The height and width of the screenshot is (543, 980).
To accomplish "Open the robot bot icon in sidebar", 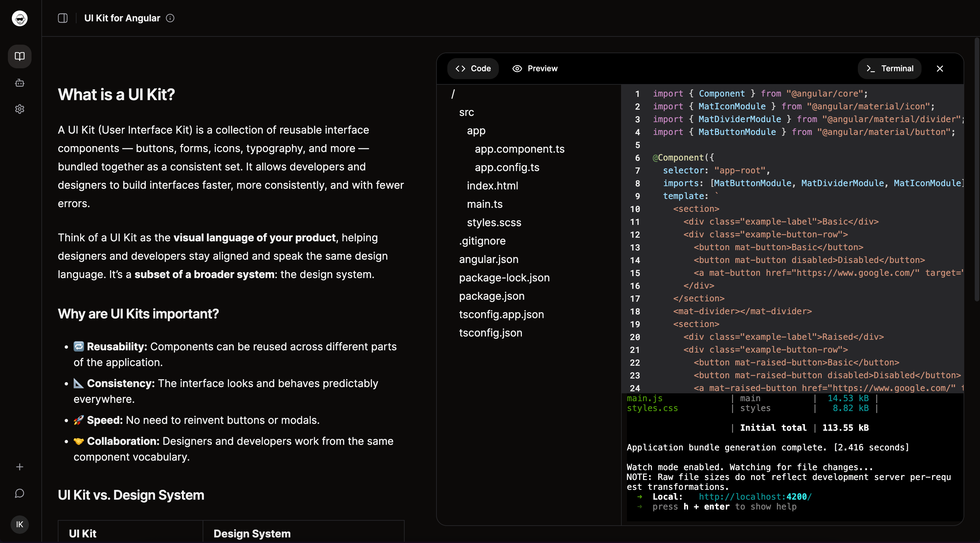I will coord(20,82).
